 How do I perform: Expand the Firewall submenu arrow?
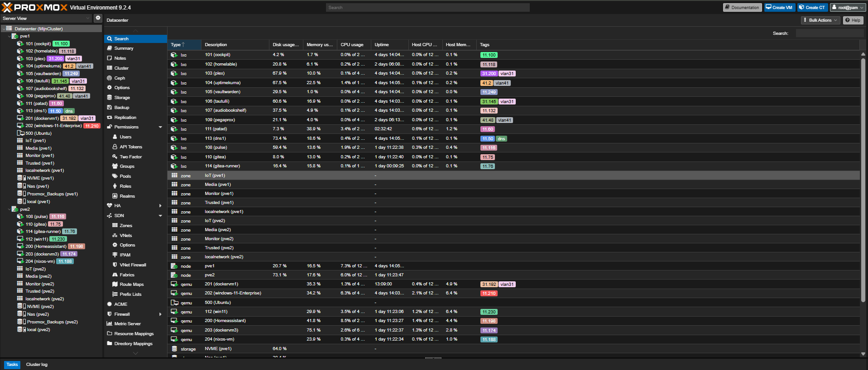160,314
